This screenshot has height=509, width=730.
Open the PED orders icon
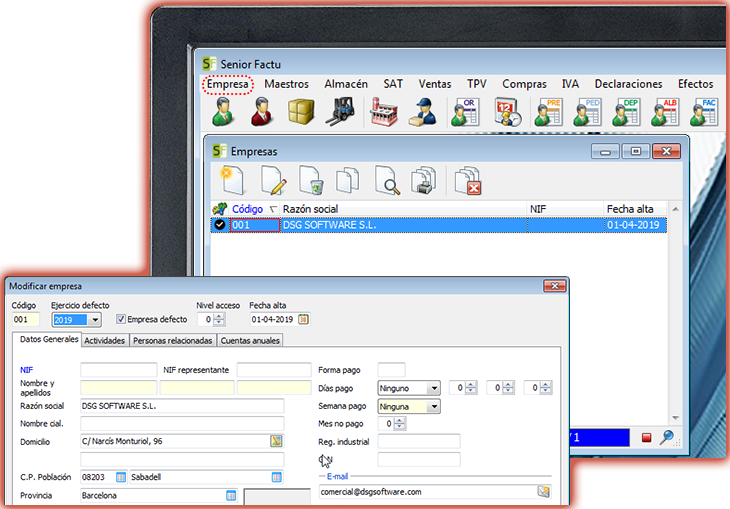tap(588, 112)
